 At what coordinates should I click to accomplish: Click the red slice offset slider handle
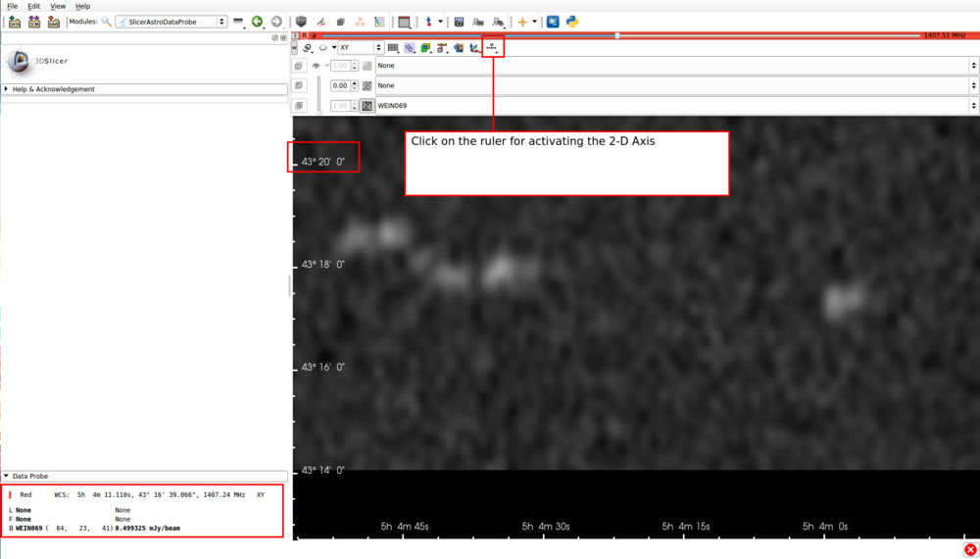pyautogui.click(x=617, y=35)
